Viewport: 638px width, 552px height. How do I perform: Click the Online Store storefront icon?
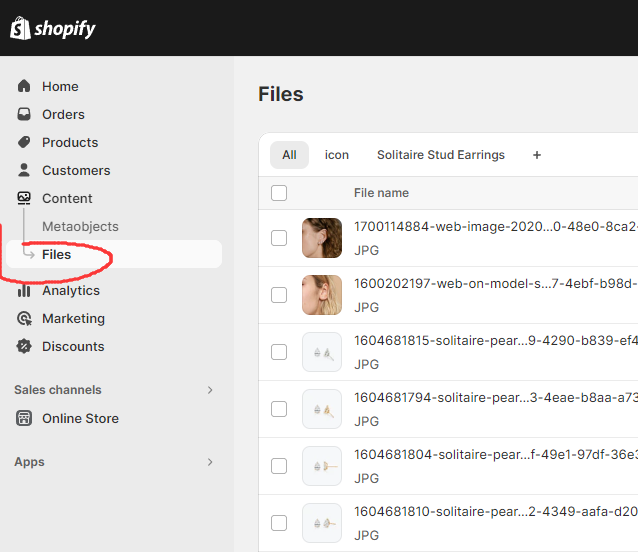pyautogui.click(x=24, y=418)
